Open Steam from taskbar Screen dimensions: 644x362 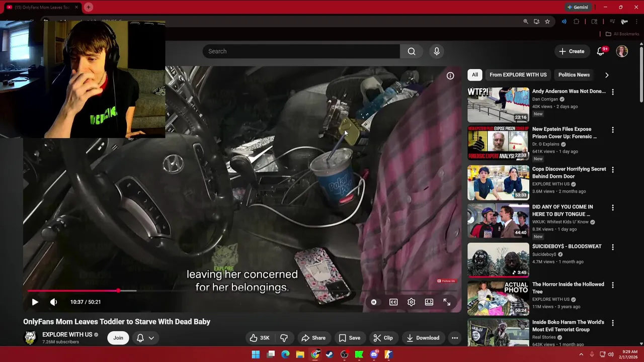(x=330, y=354)
